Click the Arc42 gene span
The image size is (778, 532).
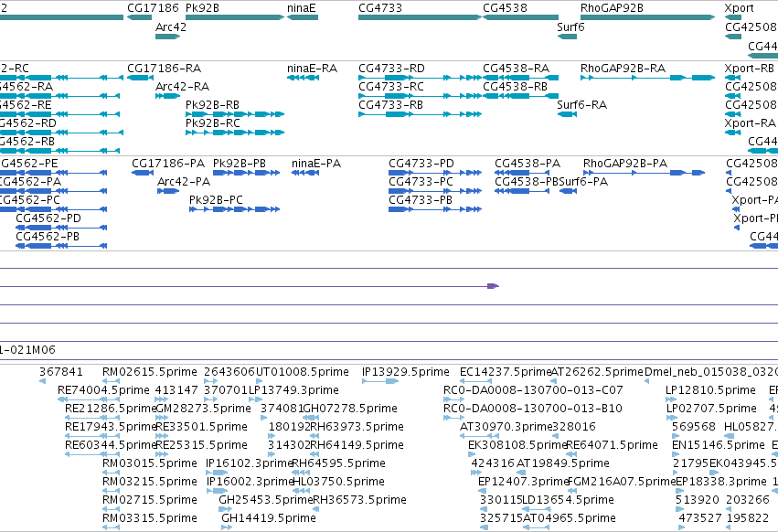pos(167,37)
